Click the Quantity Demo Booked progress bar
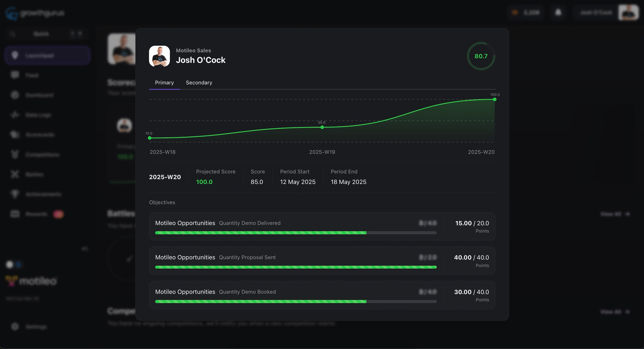 [x=296, y=302]
